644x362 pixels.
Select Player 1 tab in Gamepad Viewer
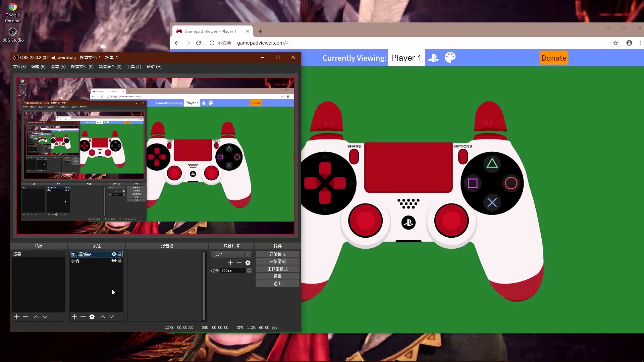[x=406, y=58]
